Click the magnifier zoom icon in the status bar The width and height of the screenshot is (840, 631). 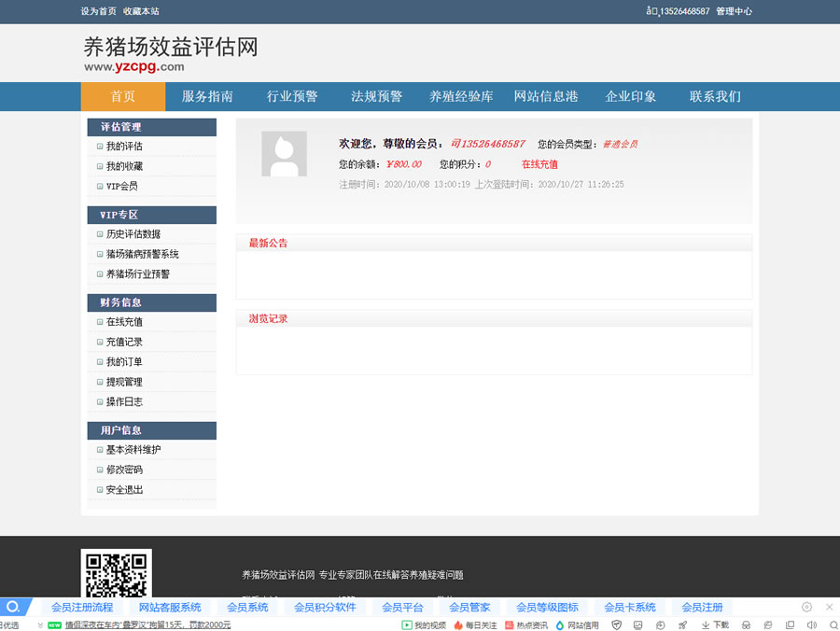(833, 625)
